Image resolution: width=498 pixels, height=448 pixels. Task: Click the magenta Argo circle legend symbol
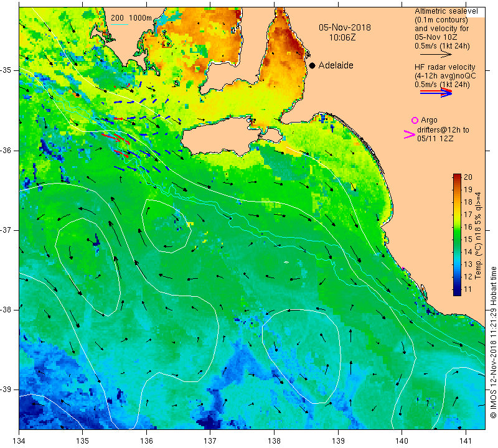point(415,120)
